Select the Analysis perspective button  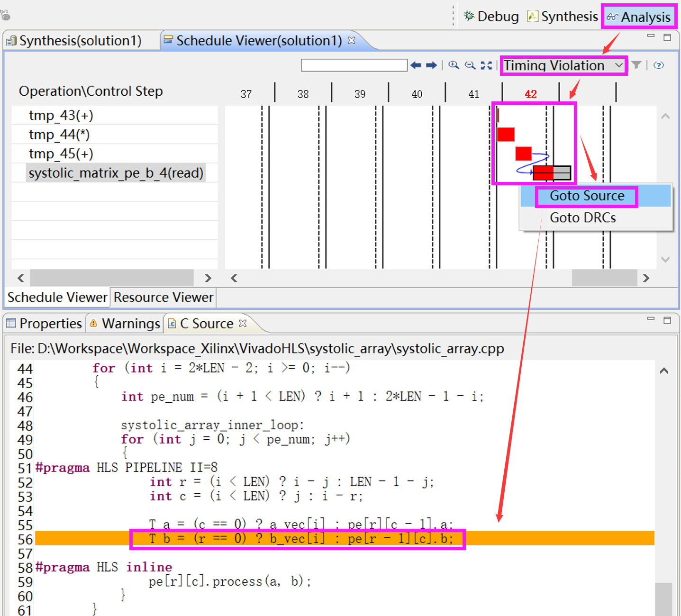639,17
